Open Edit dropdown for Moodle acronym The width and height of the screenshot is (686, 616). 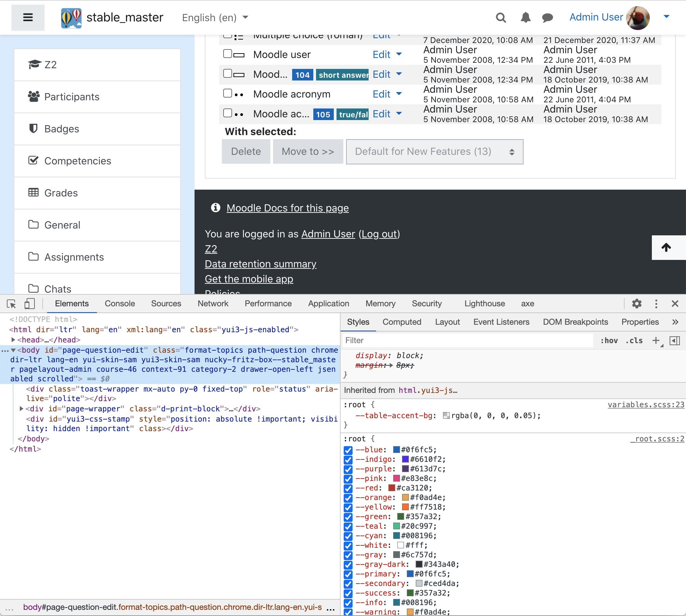tap(387, 94)
